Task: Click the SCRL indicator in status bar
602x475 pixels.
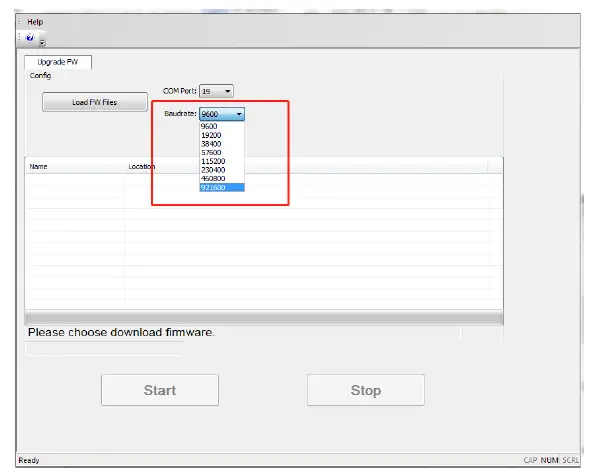Action: [571, 460]
